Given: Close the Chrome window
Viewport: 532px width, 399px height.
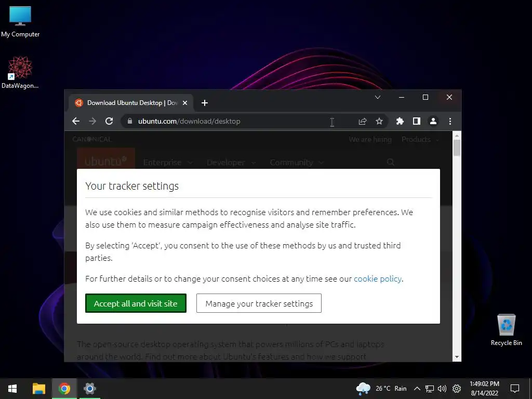Looking at the screenshot, I should click(x=449, y=97).
